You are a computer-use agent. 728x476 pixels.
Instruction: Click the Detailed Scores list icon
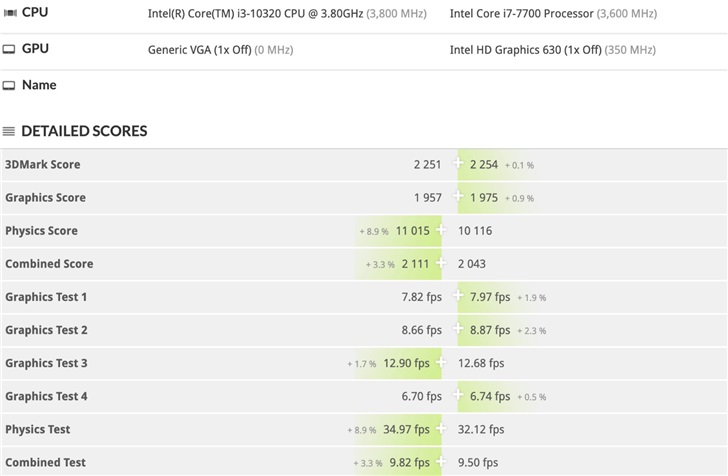(x=9, y=131)
